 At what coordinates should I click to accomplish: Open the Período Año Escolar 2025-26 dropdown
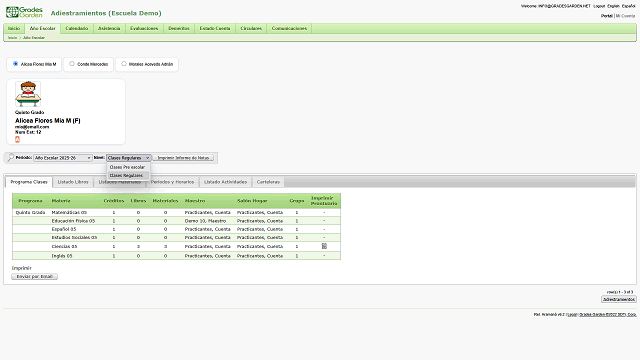pyautogui.click(x=62, y=158)
